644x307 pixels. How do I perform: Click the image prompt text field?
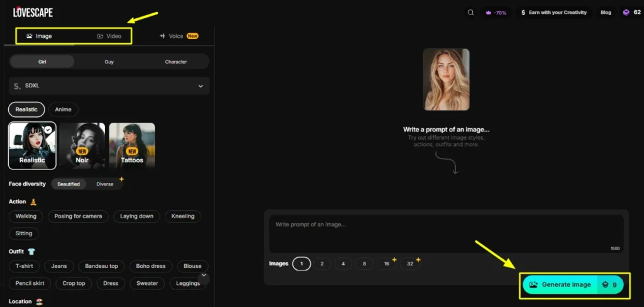coord(446,233)
